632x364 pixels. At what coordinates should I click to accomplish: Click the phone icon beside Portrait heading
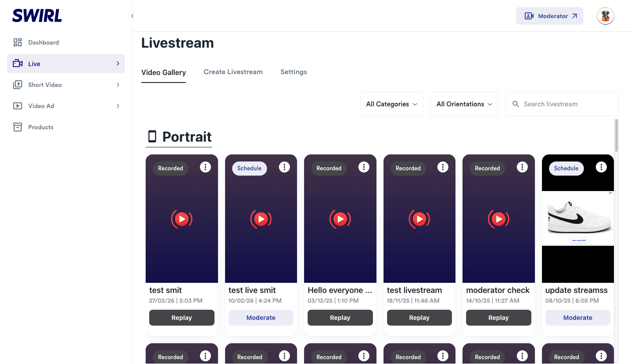(x=152, y=136)
